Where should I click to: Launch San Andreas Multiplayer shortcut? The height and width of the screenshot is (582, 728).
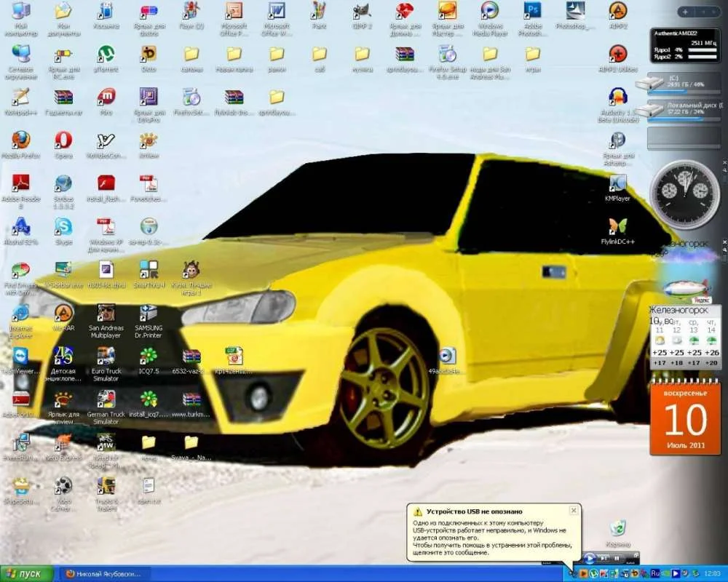tap(106, 314)
